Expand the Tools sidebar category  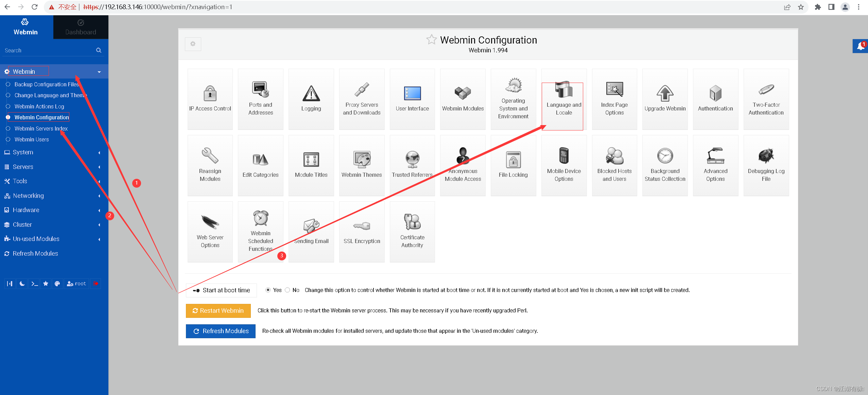point(54,181)
